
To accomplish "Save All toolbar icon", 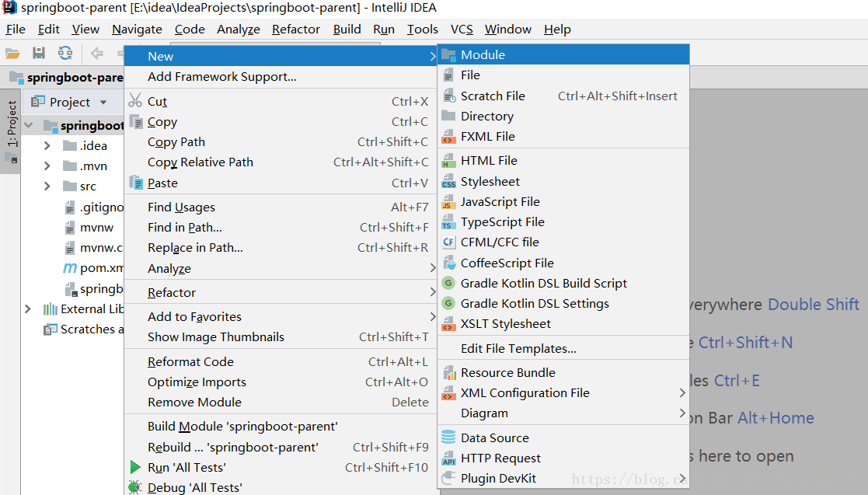I will [39, 53].
